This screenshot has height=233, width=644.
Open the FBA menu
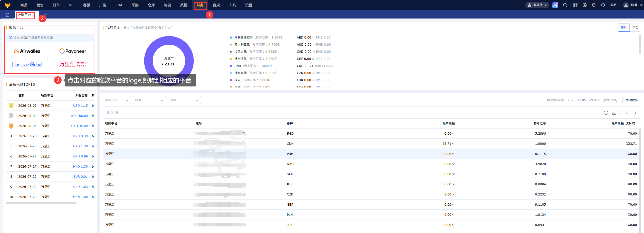coord(119,5)
